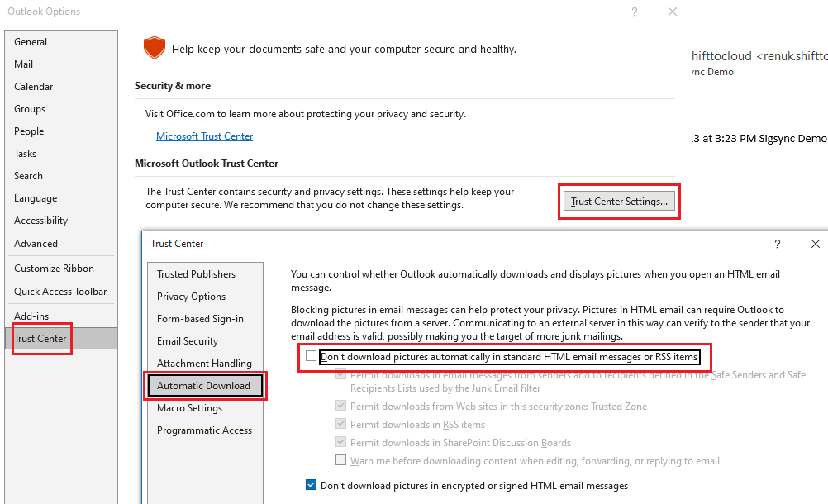Open Trust Center Settings button

pyautogui.click(x=619, y=202)
